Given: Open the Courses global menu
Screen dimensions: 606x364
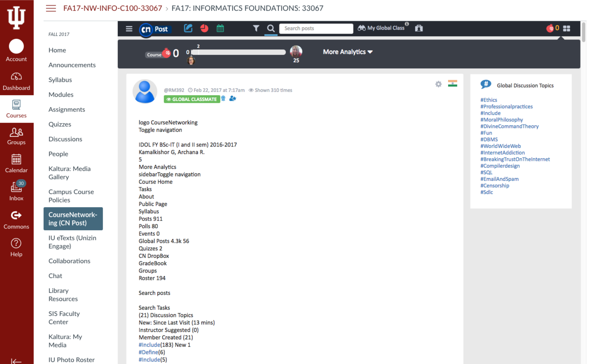Looking at the screenshot, I should pos(16,109).
